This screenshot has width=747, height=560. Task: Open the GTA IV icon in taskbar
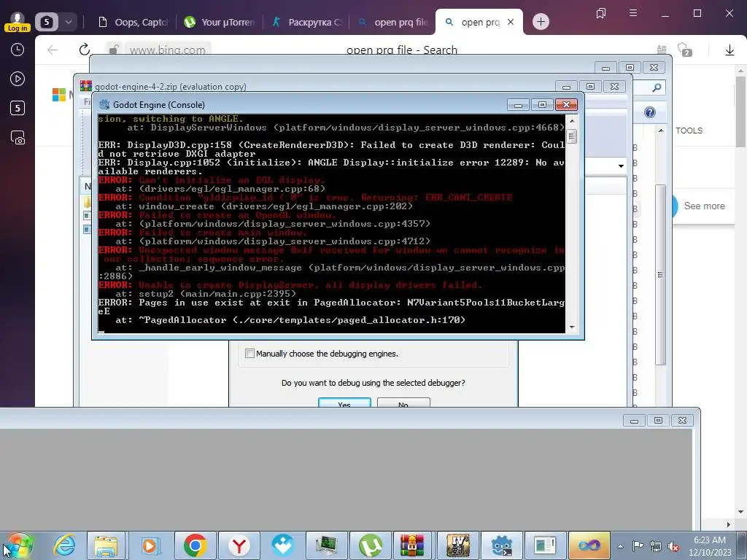457,545
